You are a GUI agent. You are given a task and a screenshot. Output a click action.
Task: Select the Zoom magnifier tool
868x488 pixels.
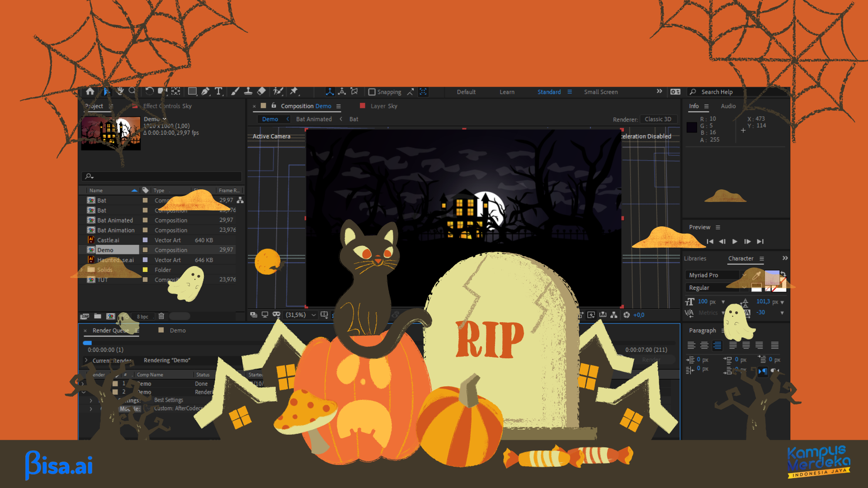pyautogui.click(x=132, y=91)
